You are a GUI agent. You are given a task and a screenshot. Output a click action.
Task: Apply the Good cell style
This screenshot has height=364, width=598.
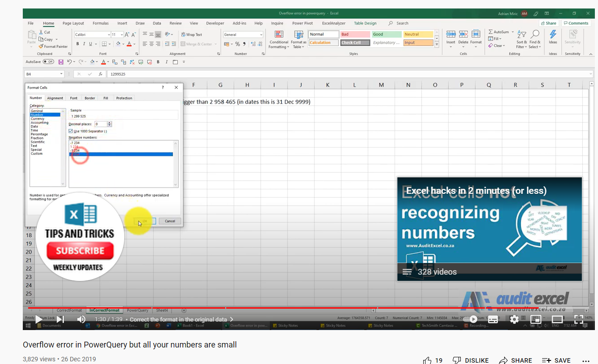pyautogui.click(x=387, y=34)
